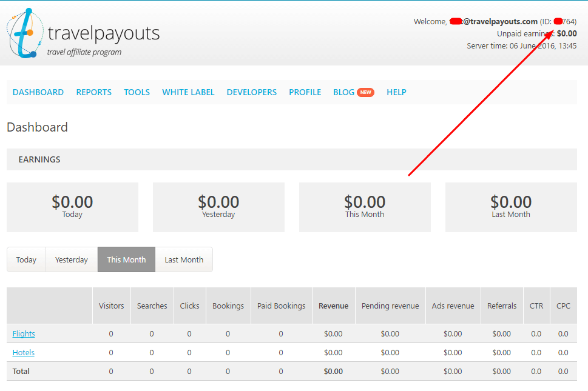The image size is (588, 391).
Task: Click the Pending revenue column header
Action: pyautogui.click(x=390, y=306)
